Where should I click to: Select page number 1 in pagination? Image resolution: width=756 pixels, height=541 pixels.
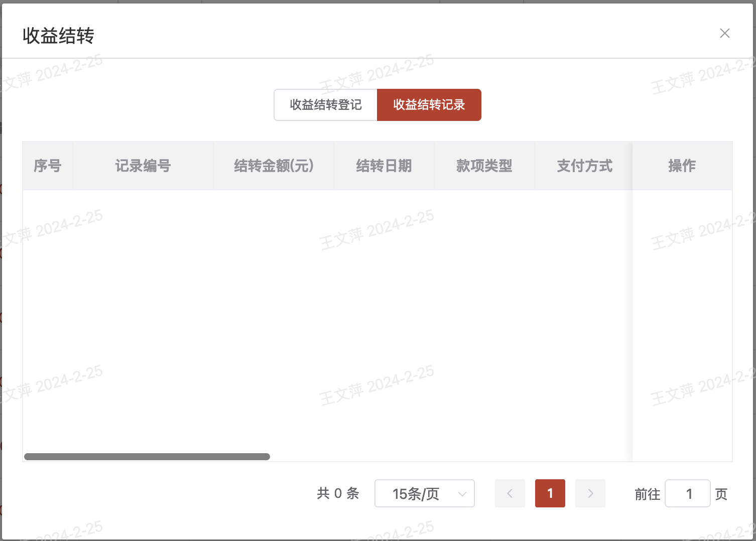coord(550,494)
